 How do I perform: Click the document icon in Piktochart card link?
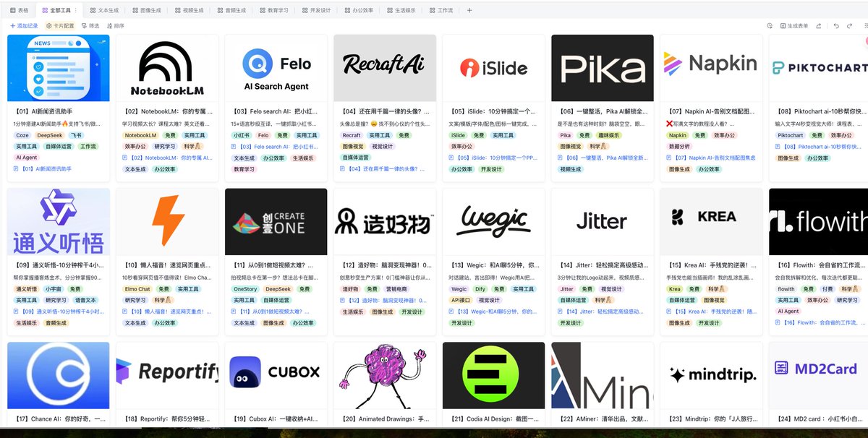778,147
